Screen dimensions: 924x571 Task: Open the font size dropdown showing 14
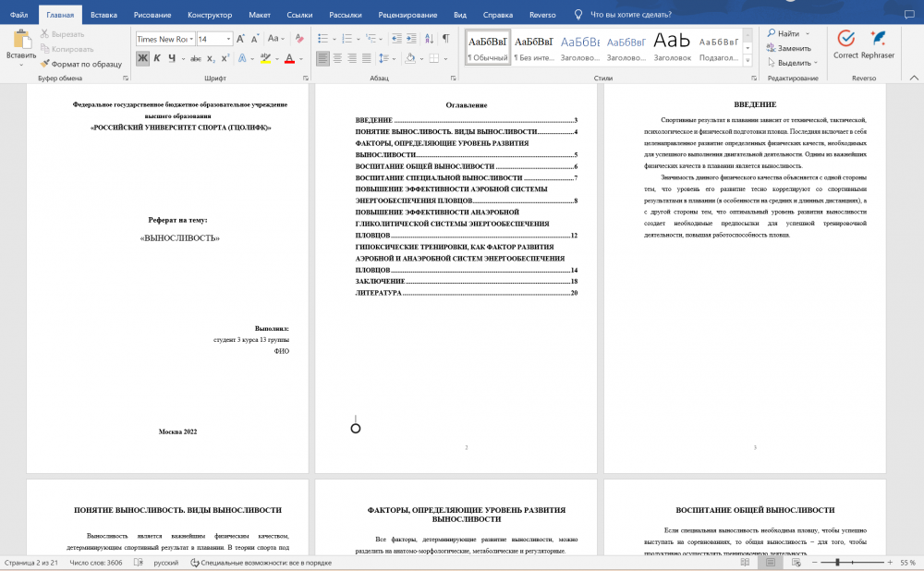228,39
